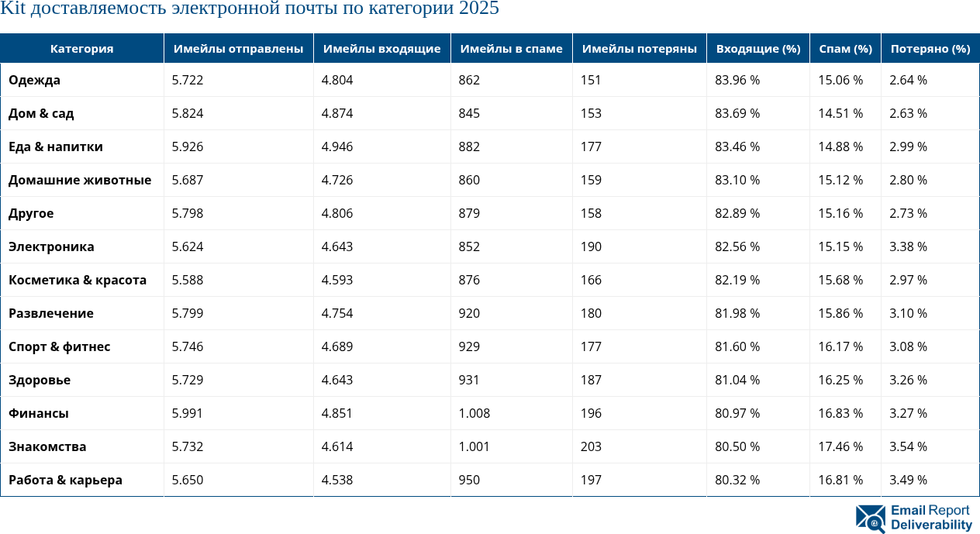Click spam percent '16.17 %' in Спорт & фитнес row

pyautogui.click(x=840, y=346)
